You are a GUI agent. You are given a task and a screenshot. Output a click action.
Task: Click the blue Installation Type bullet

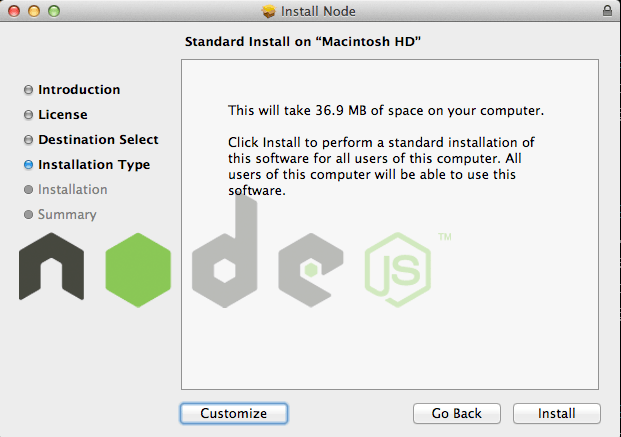click(28, 165)
